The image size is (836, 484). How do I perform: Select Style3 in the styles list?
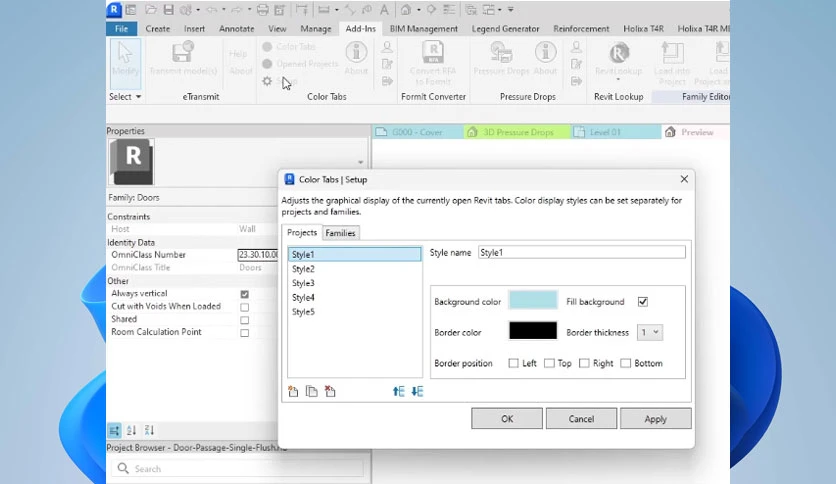coord(355,283)
